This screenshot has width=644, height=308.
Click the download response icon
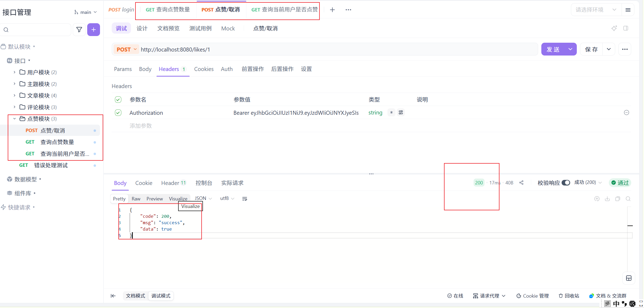pyautogui.click(x=607, y=199)
